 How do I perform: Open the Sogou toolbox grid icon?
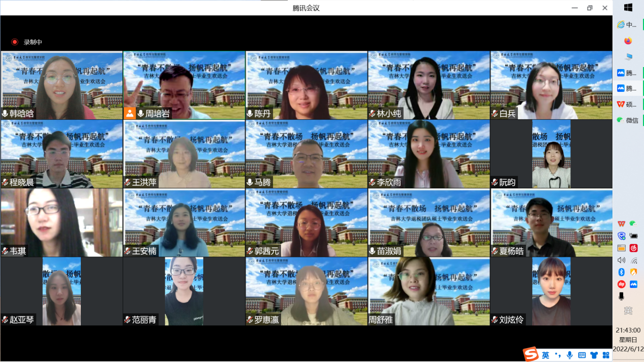[x=606, y=355]
